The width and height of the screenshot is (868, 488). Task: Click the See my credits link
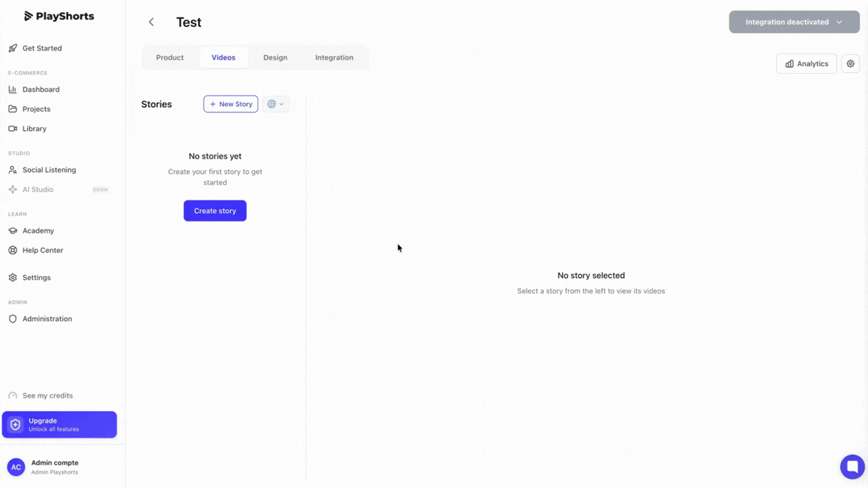[47, 395]
